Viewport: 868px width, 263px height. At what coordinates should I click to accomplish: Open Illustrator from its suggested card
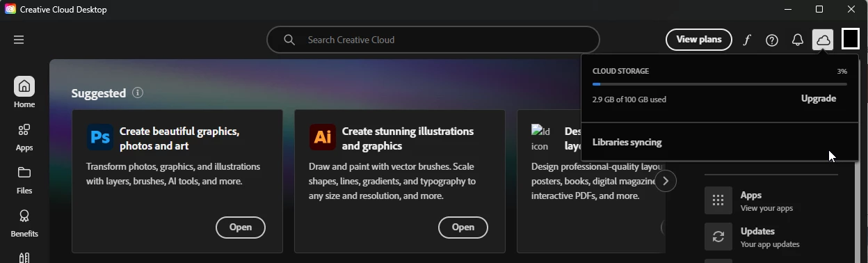[x=463, y=228]
